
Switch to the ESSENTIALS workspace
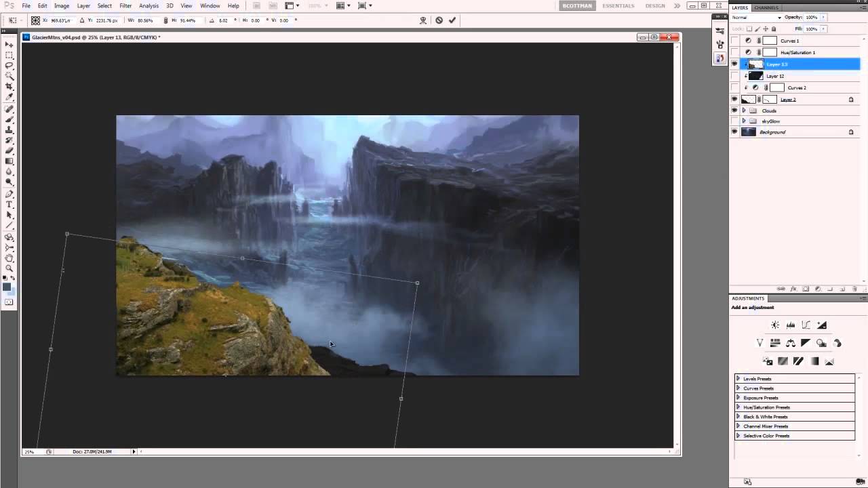point(619,6)
